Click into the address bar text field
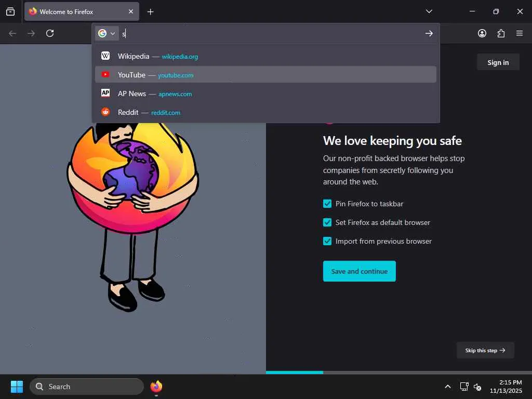The width and height of the screenshot is (532, 399). pyautogui.click(x=271, y=33)
